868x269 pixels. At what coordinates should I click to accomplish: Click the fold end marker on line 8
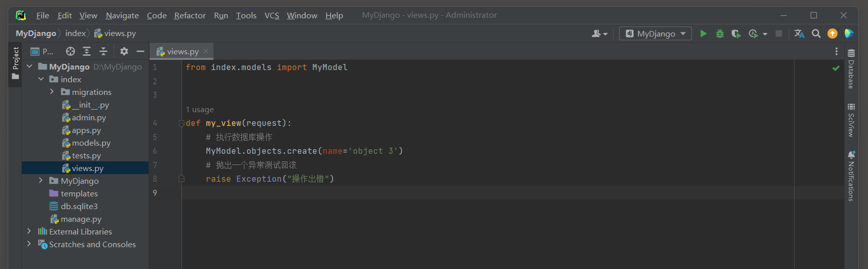182,179
